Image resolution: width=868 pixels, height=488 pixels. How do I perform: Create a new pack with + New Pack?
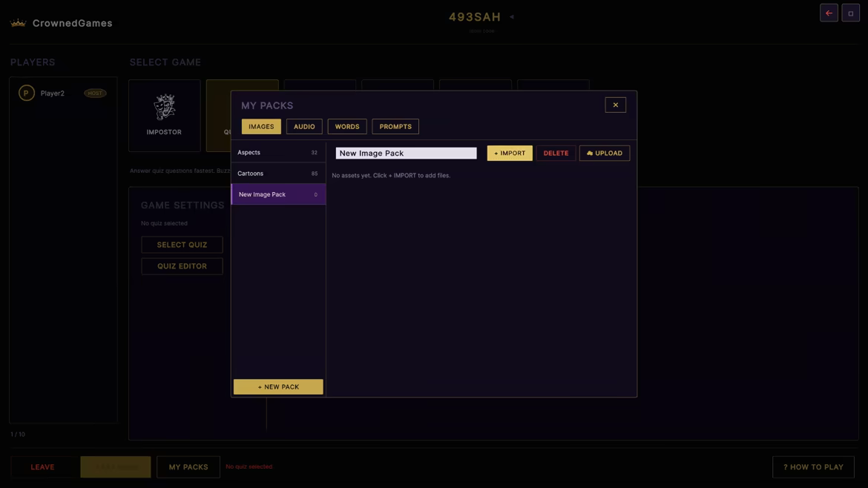(278, 386)
